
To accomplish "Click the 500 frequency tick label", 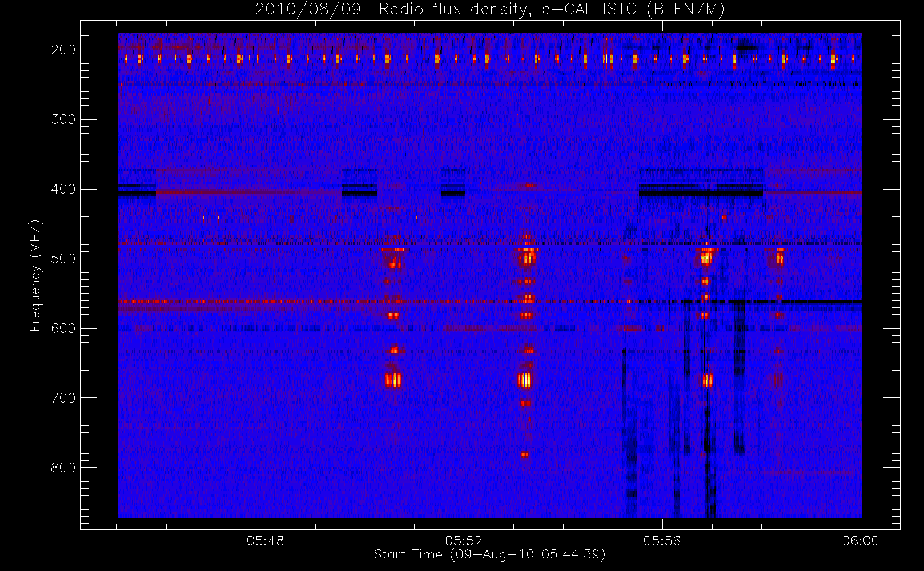I will pos(63,259).
